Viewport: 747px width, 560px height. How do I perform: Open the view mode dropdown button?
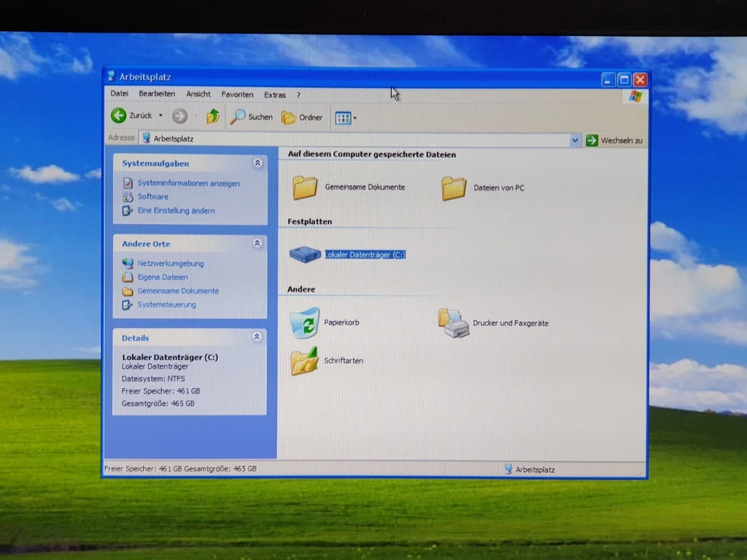(345, 117)
